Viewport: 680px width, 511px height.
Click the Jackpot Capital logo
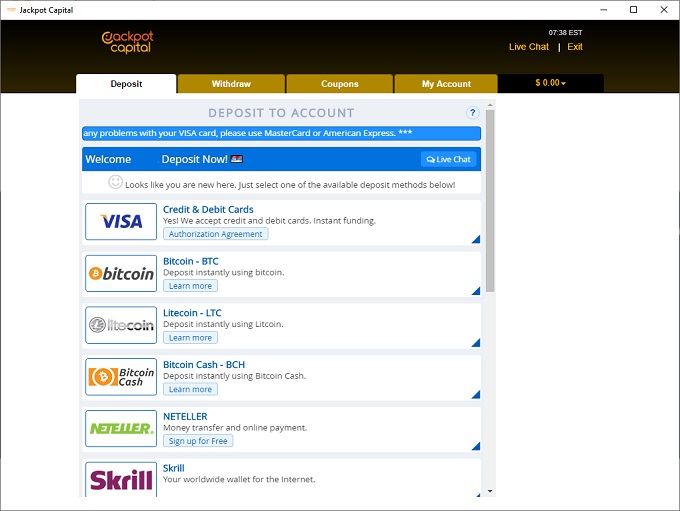coord(128,42)
